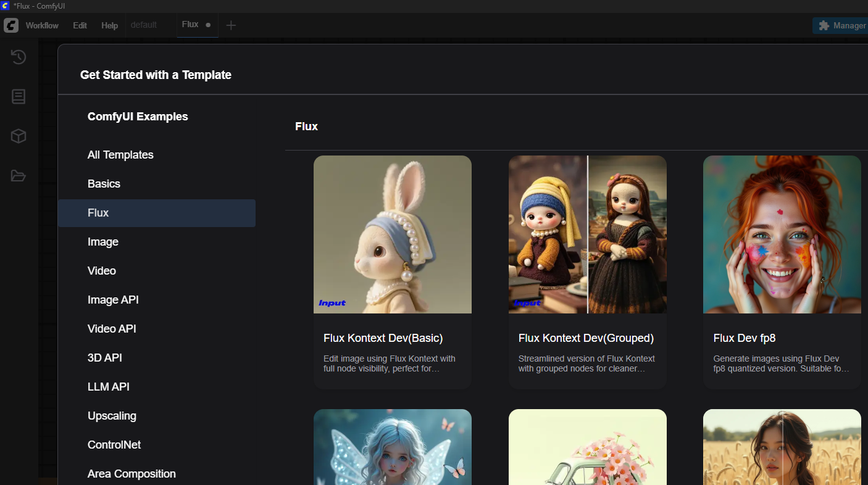The height and width of the screenshot is (485, 868).
Task: Open the Workflow menu
Action: [42, 25]
